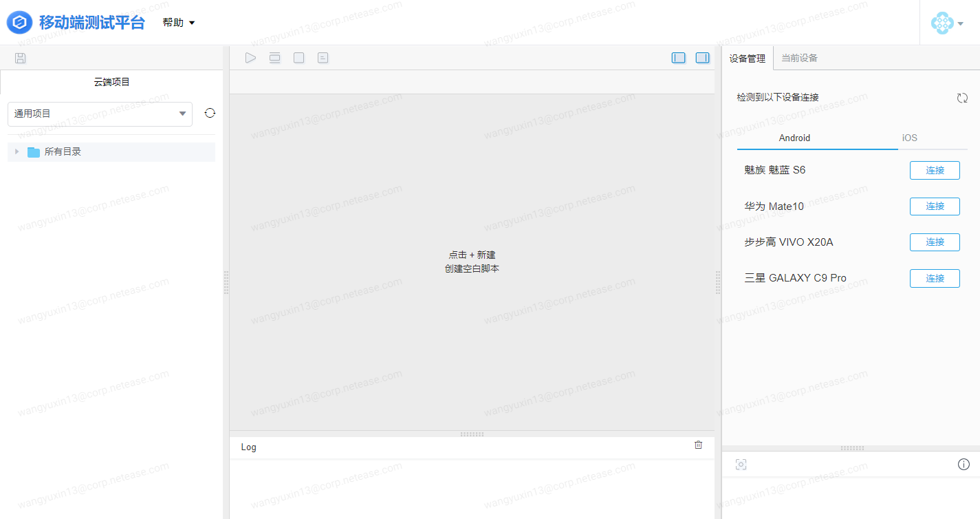Toggle the left panel layout button
This screenshot has width=980, height=519.
pyautogui.click(x=679, y=58)
